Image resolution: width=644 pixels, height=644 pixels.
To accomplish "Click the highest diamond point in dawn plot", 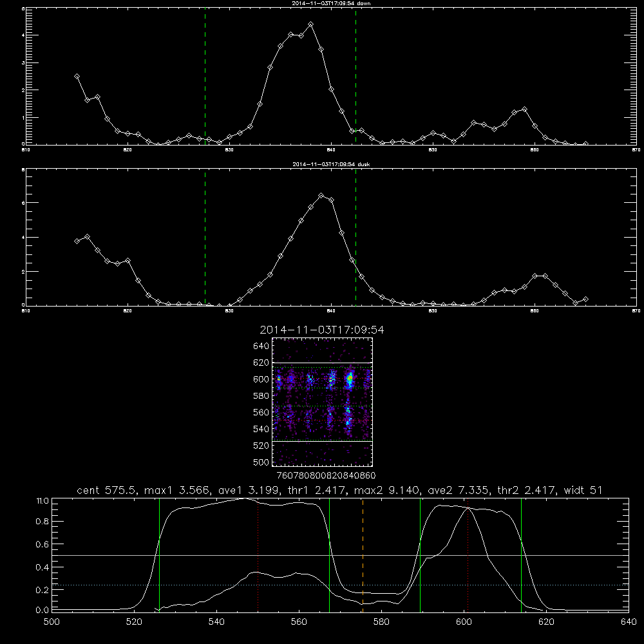I will [x=311, y=24].
